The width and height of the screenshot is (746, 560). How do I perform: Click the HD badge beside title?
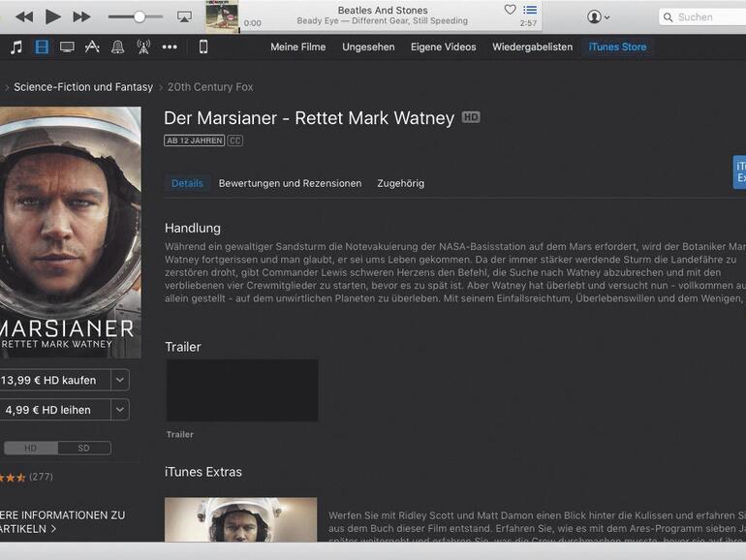tap(471, 117)
